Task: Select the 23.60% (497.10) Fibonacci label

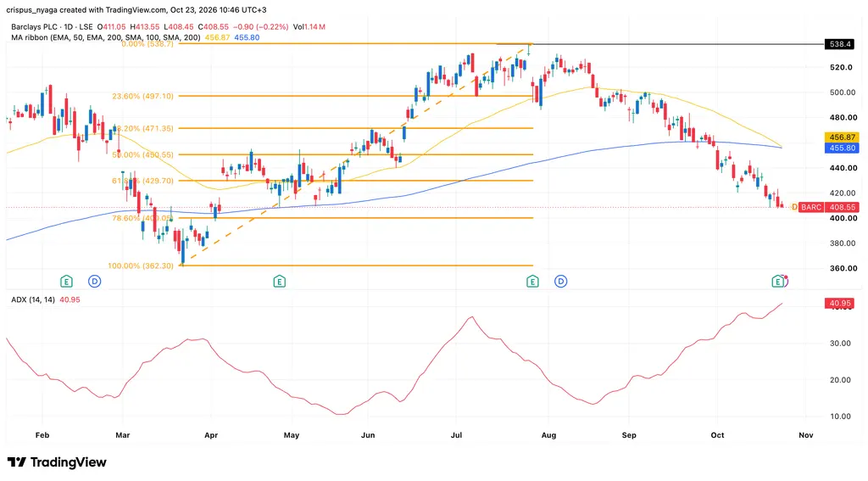Action: pos(142,96)
